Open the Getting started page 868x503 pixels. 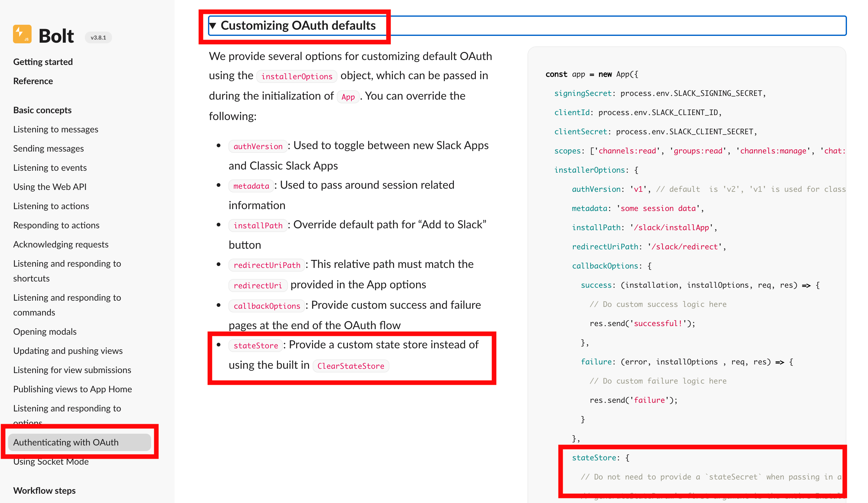(x=43, y=62)
